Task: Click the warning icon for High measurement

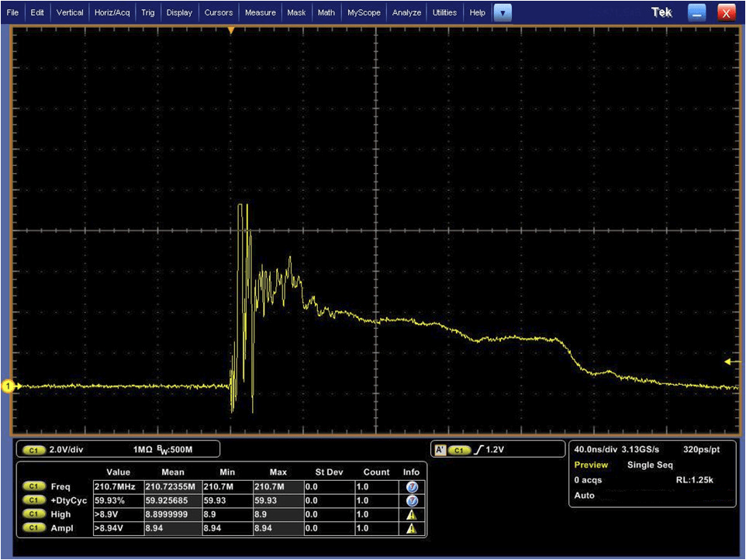Action: coord(411,514)
